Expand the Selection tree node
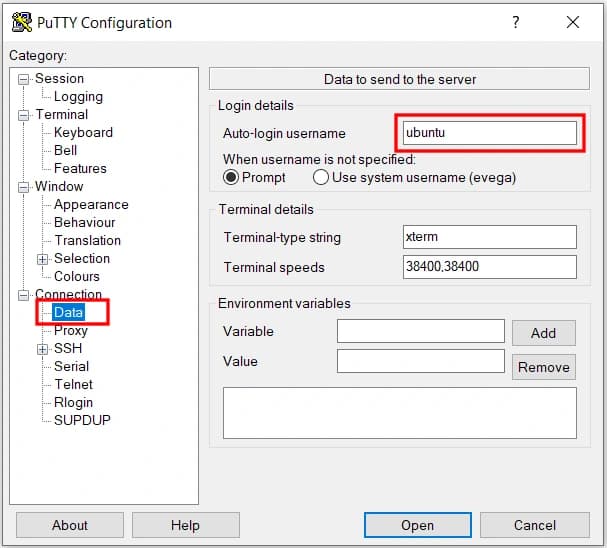Image resolution: width=607 pixels, height=548 pixels. [43, 259]
